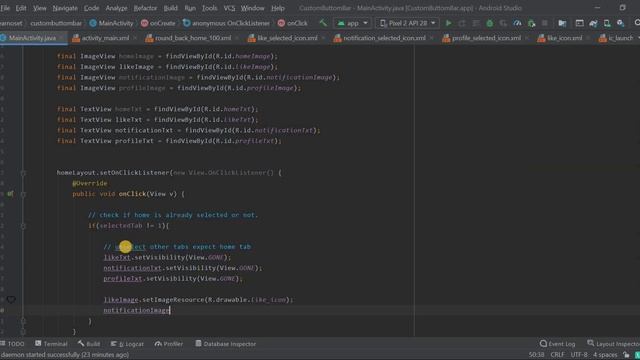Close the activity_main.xml tab
Image resolution: width=640 pixels, height=360 pixels.
135,38
